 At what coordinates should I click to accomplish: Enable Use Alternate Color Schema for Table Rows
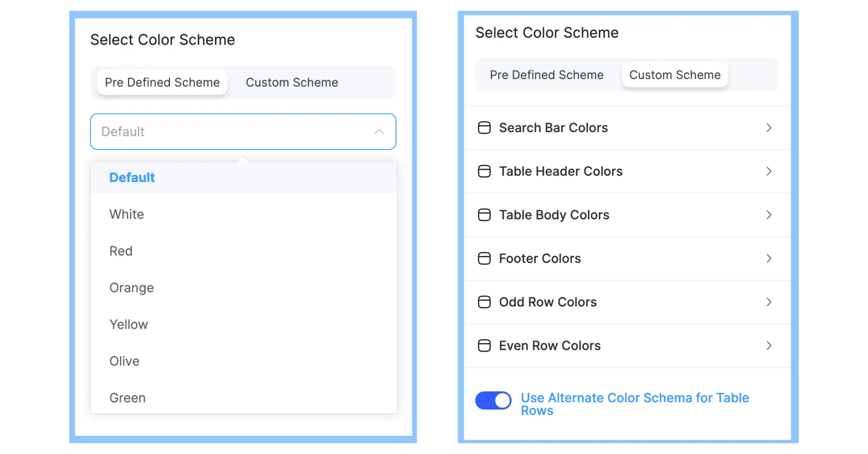pyautogui.click(x=494, y=400)
